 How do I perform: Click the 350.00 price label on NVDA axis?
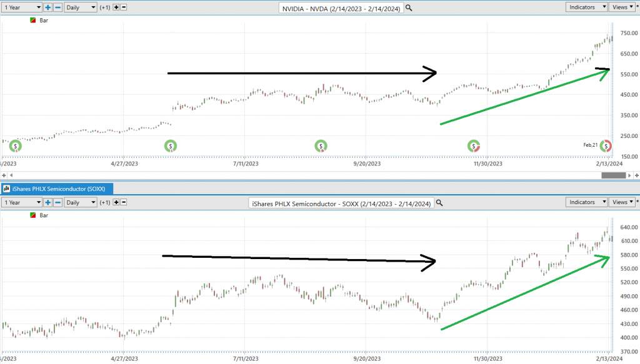[x=629, y=116]
